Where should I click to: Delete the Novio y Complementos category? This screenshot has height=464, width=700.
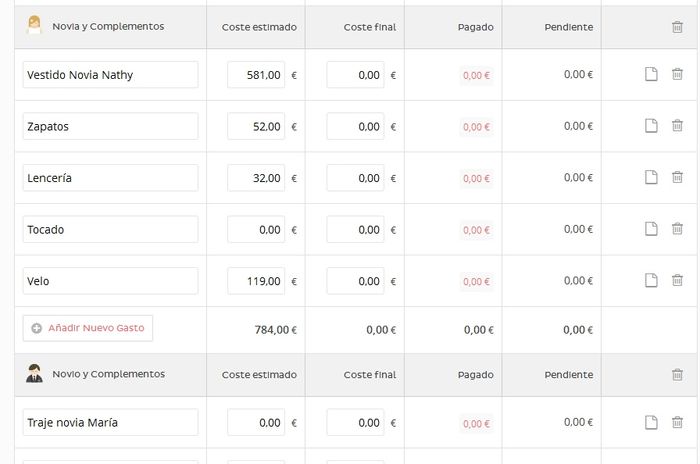coord(677,375)
